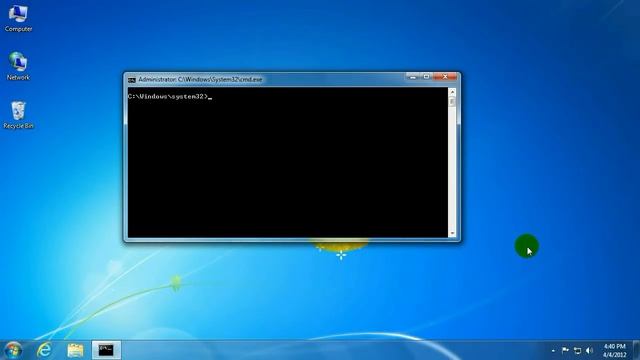This screenshot has width=640, height=360.
Task: Select the Recycle Bin desktop icon
Action: (x=18, y=115)
